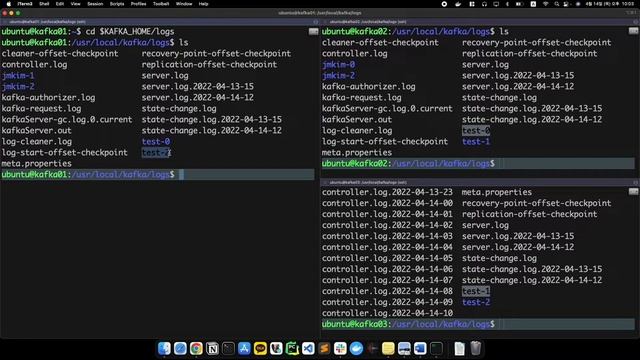The image size is (640, 360).
Task: Open the Trash in the dock
Action: pyautogui.click(x=476, y=349)
